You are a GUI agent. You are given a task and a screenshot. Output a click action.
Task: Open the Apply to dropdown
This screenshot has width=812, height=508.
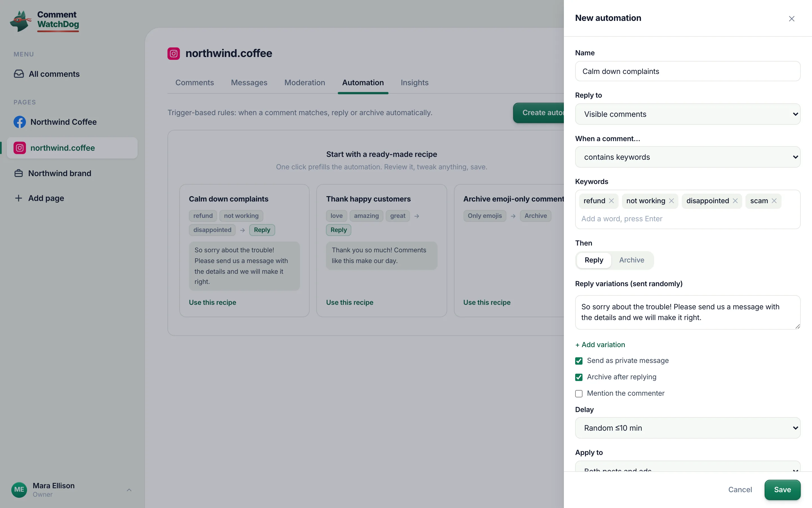pyautogui.click(x=687, y=466)
